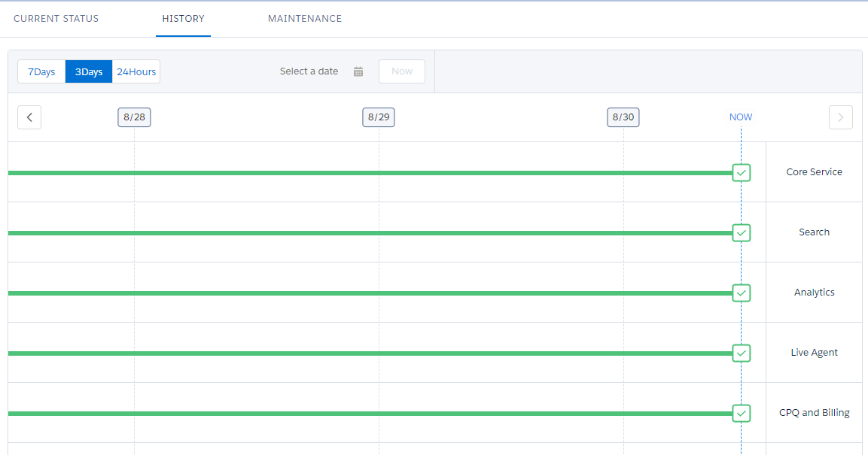
Task: Click the 8/29 date marker
Action: (x=379, y=117)
